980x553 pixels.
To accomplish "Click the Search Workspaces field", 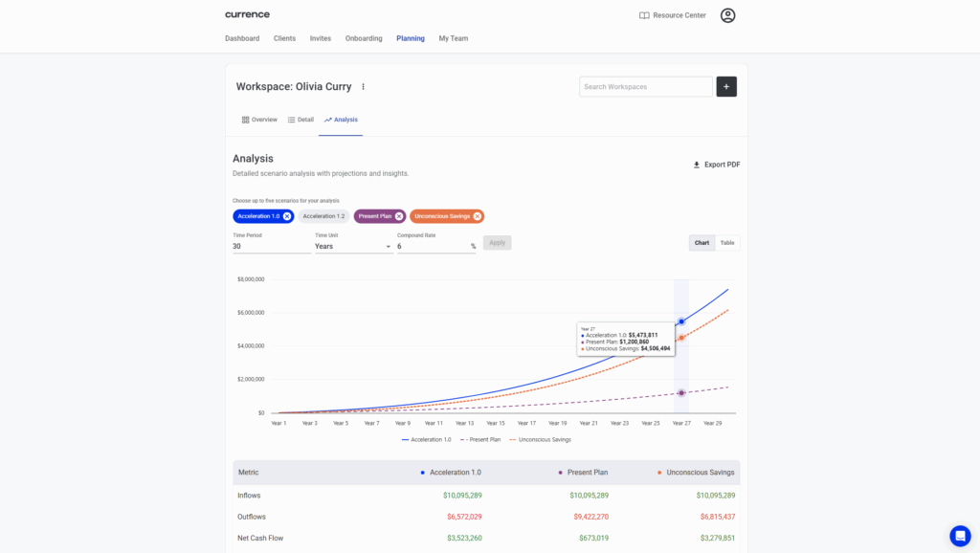I will point(645,87).
